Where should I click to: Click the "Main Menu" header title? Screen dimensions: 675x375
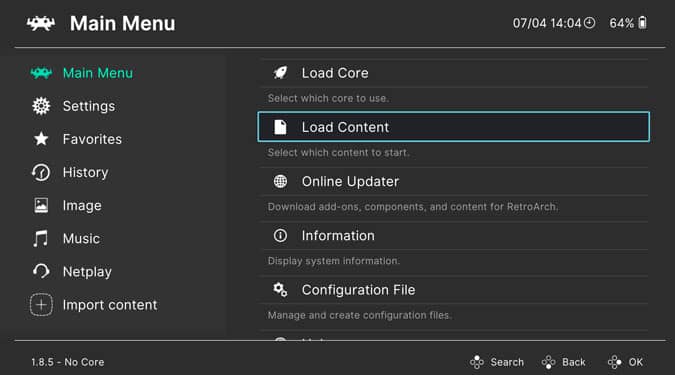(x=123, y=23)
